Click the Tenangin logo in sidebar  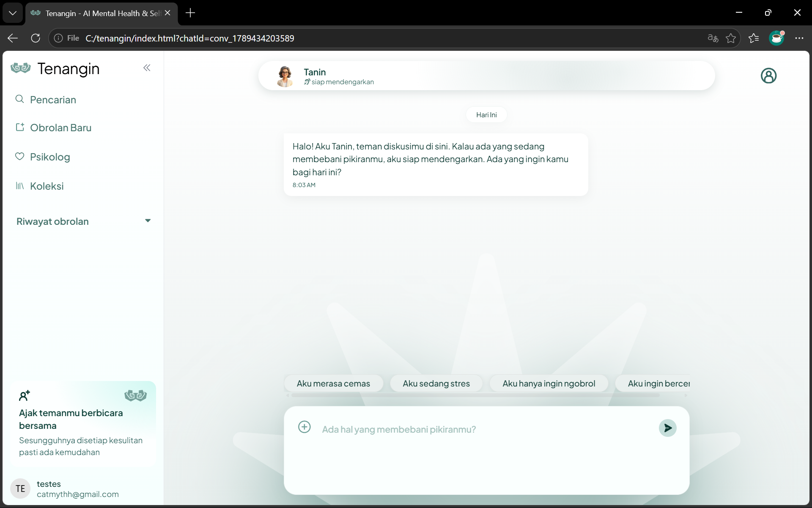(x=21, y=68)
